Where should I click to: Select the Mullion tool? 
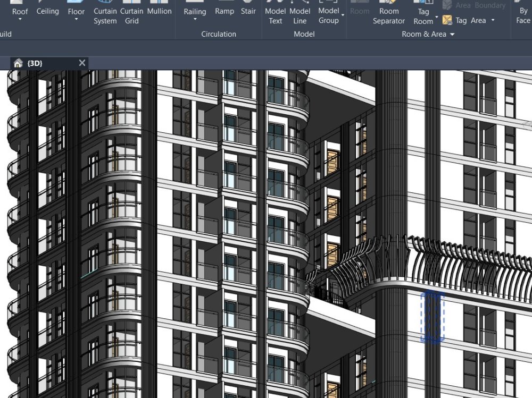tap(159, 11)
